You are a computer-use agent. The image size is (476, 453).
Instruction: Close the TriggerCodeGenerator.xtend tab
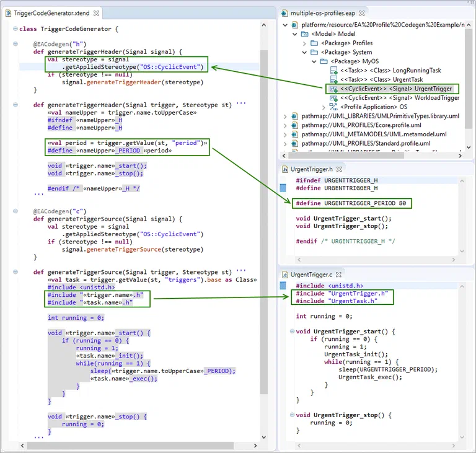[x=96, y=14]
